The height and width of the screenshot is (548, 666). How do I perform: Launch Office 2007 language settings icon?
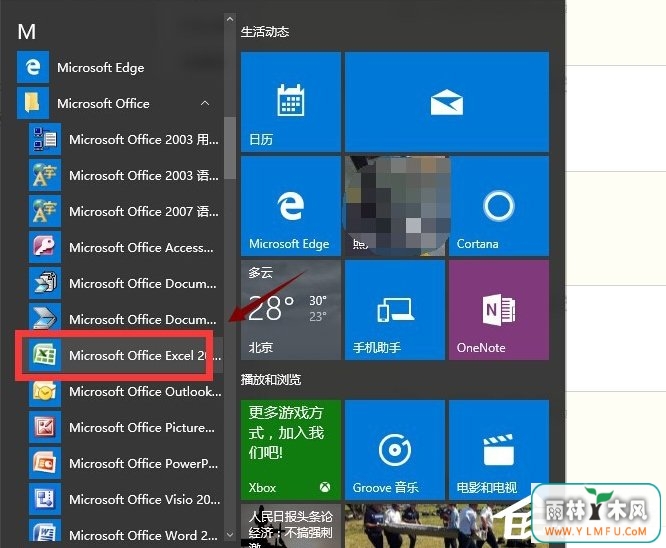click(x=45, y=211)
